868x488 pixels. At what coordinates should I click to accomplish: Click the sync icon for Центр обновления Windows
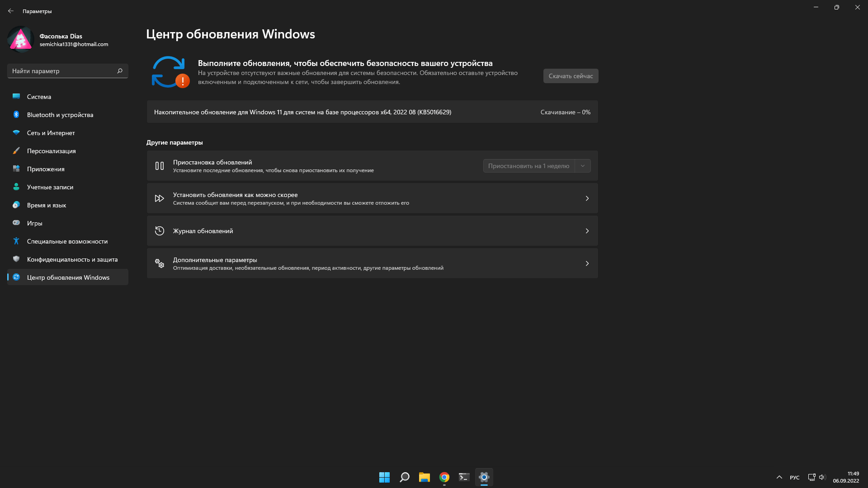[16, 277]
